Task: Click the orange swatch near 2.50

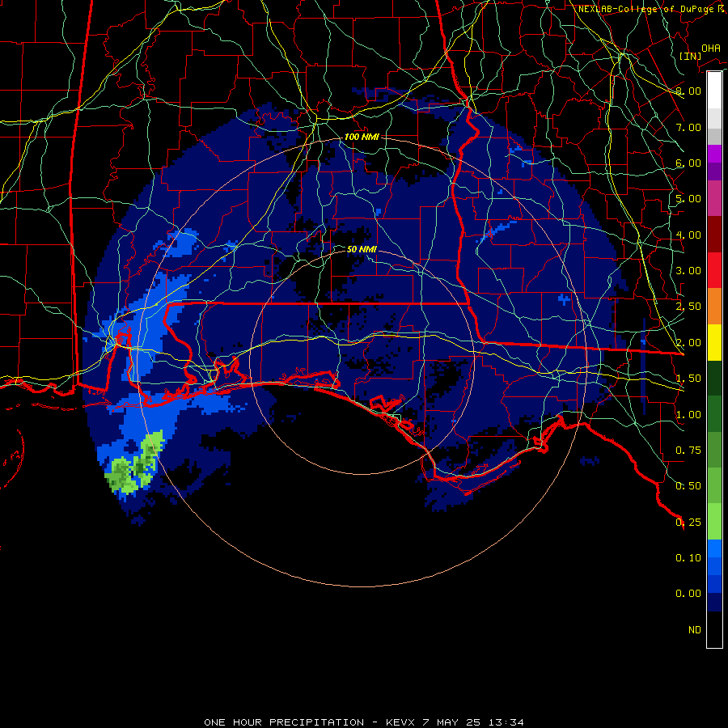Action: [x=714, y=307]
